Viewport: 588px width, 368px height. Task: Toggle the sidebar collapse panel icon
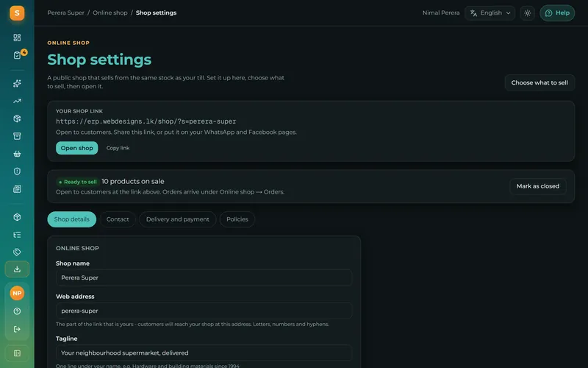tap(17, 353)
